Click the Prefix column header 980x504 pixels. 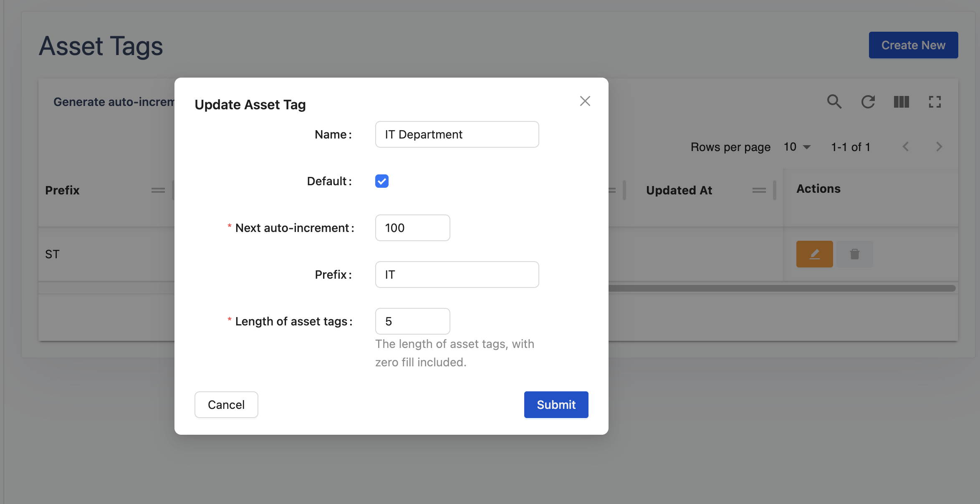click(62, 190)
